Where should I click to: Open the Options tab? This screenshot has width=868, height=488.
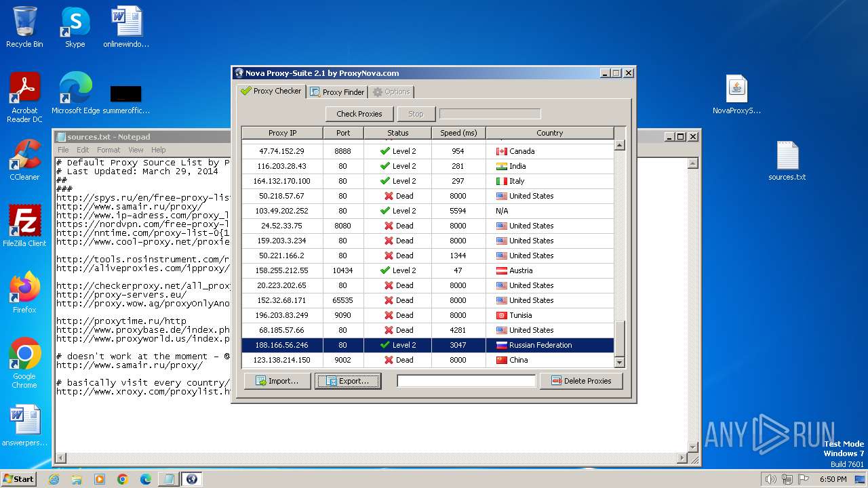[x=391, y=92]
